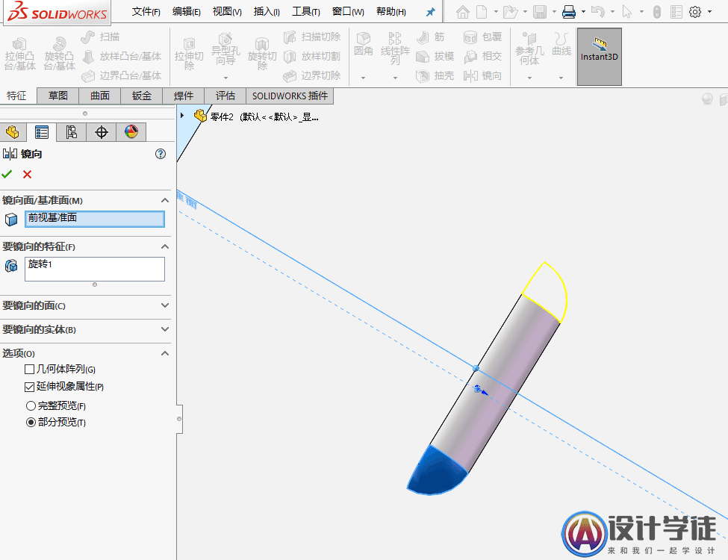
Task: Select Boundary Boss/Base (边界凸台/基体)
Action: click(122, 75)
